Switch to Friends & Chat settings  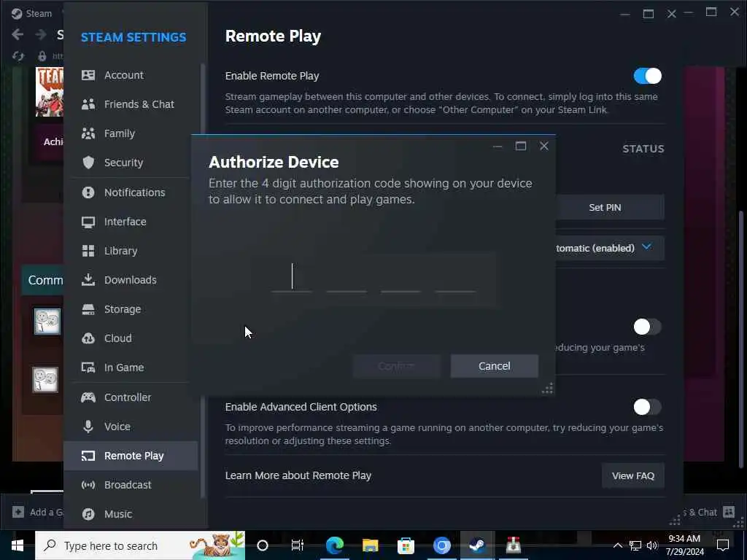pyautogui.click(x=139, y=104)
